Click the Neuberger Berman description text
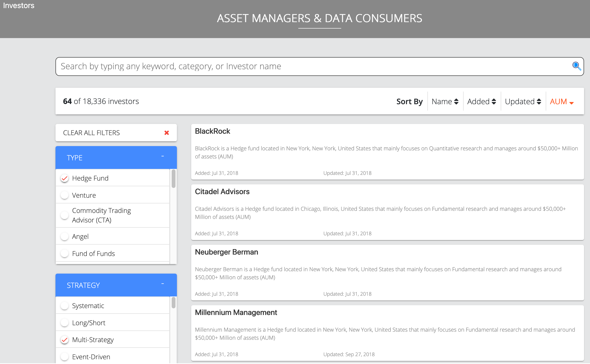The image size is (590, 364). (378, 273)
